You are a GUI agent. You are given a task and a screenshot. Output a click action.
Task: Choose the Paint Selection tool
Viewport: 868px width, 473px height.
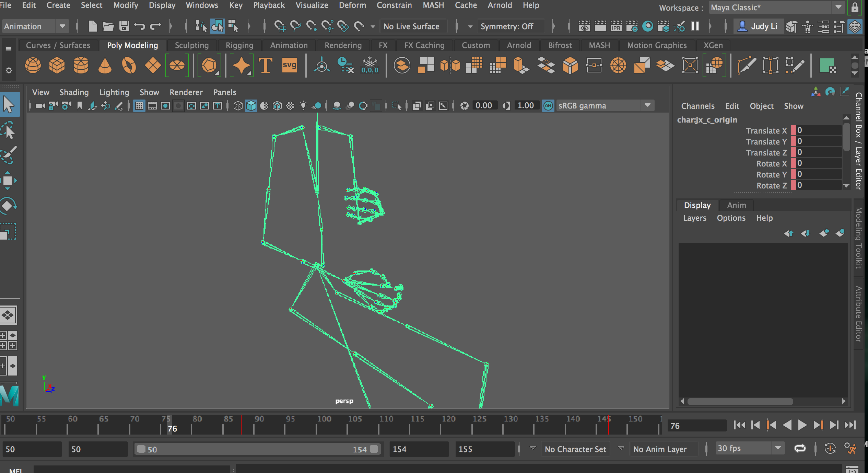pos(8,155)
